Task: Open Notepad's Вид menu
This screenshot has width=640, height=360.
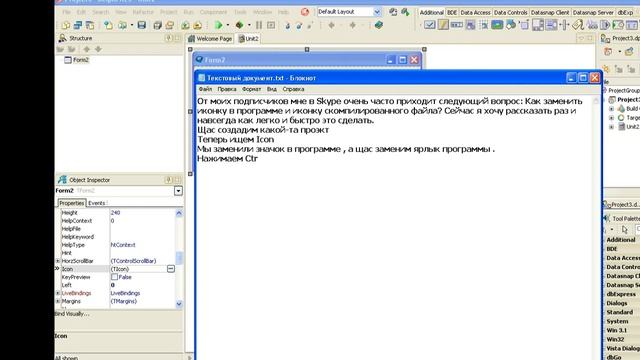Action: (272, 89)
